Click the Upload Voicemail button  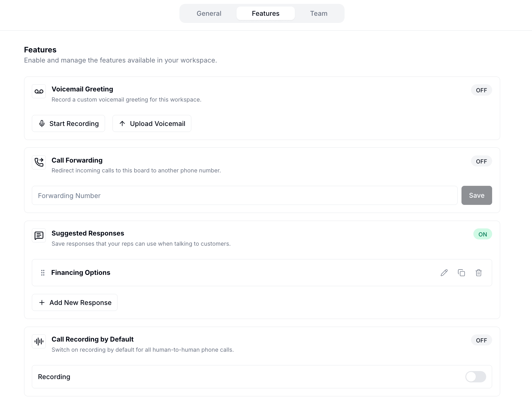152,124
